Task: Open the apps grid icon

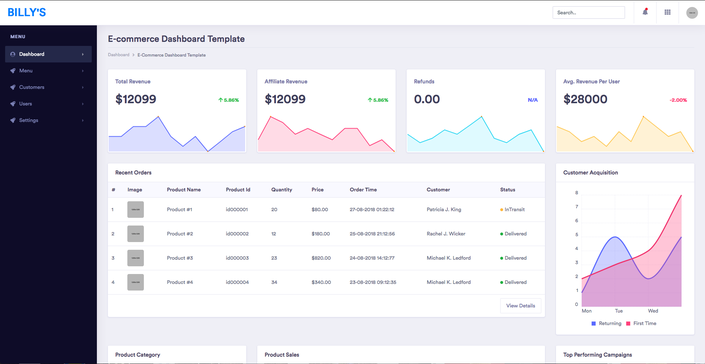Action: click(x=668, y=13)
